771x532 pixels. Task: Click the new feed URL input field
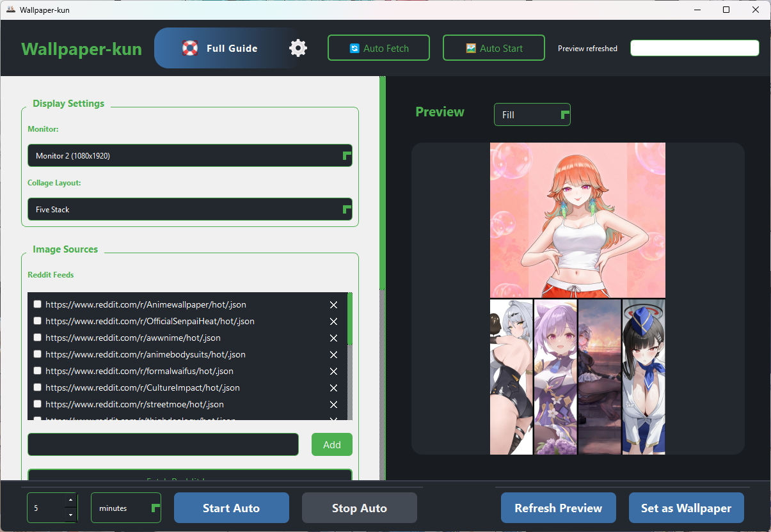[x=163, y=444]
